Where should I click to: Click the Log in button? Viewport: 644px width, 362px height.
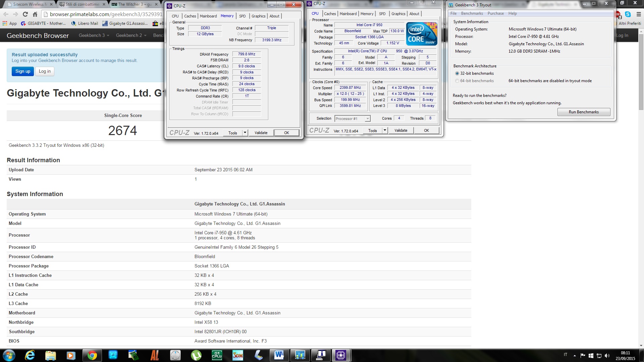45,71
